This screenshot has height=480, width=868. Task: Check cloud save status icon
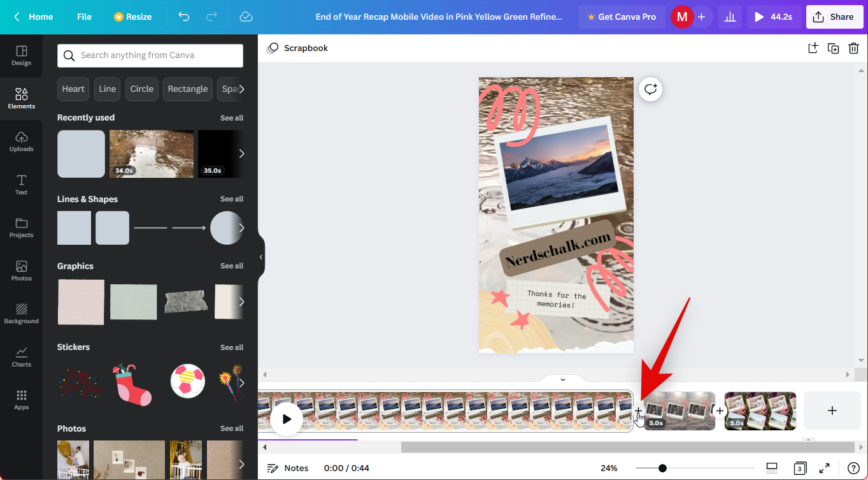coord(246,17)
